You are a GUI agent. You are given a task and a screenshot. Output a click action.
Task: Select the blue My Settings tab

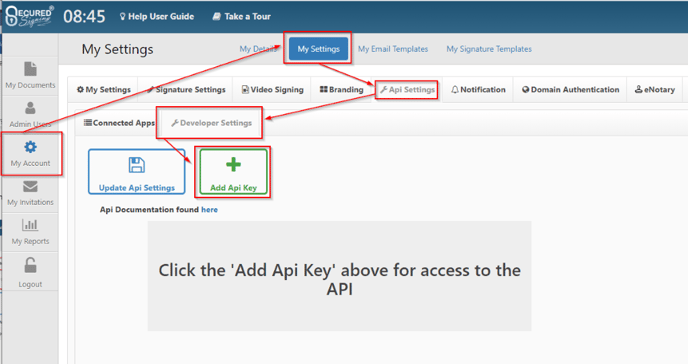click(319, 49)
